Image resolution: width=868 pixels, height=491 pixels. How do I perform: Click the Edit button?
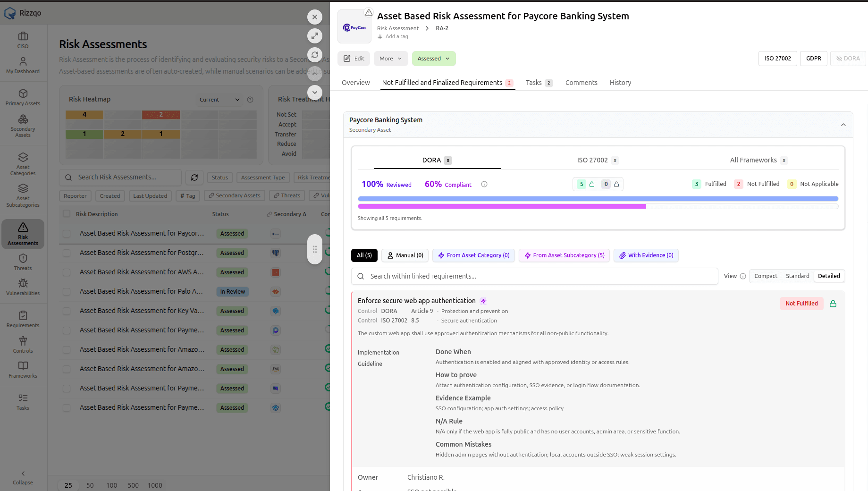[x=354, y=59]
